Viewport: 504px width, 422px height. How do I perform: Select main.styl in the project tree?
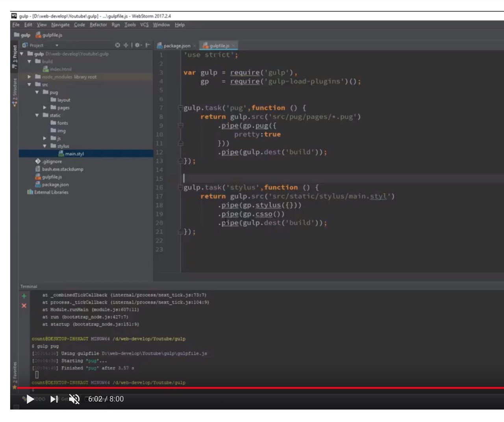pos(86,153)
